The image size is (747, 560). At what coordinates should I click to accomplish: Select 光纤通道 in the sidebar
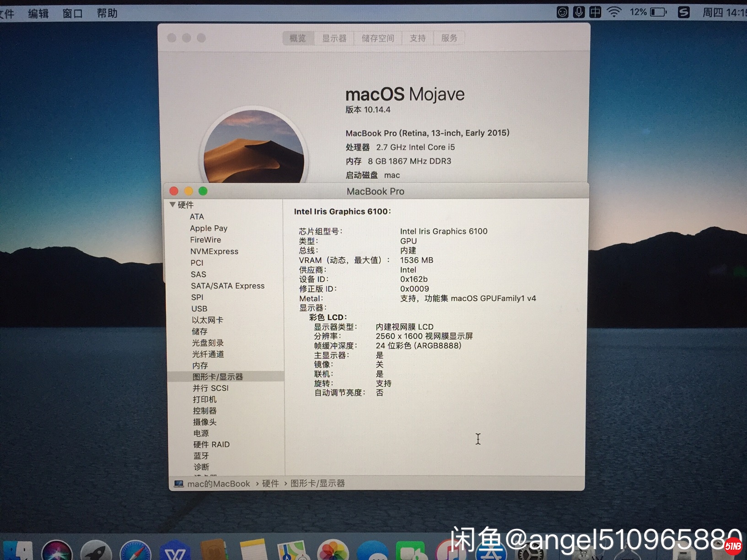pyautogui.click(x=208, y=354)
